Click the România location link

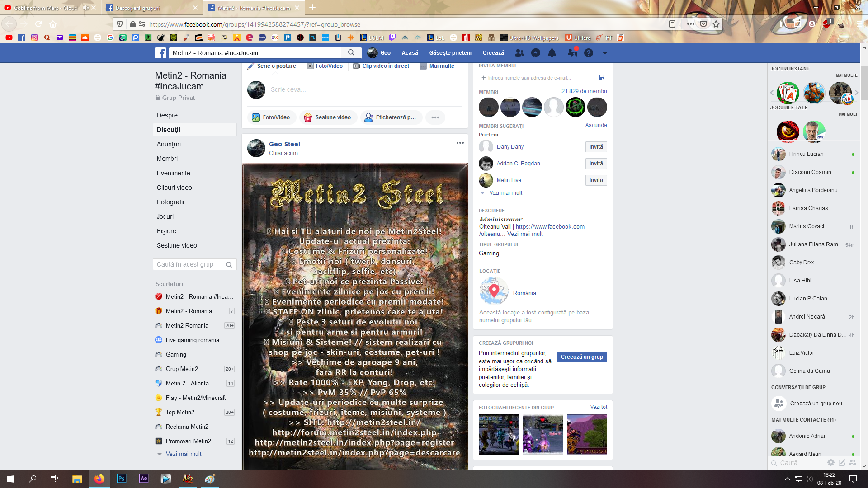pos(524,293)
